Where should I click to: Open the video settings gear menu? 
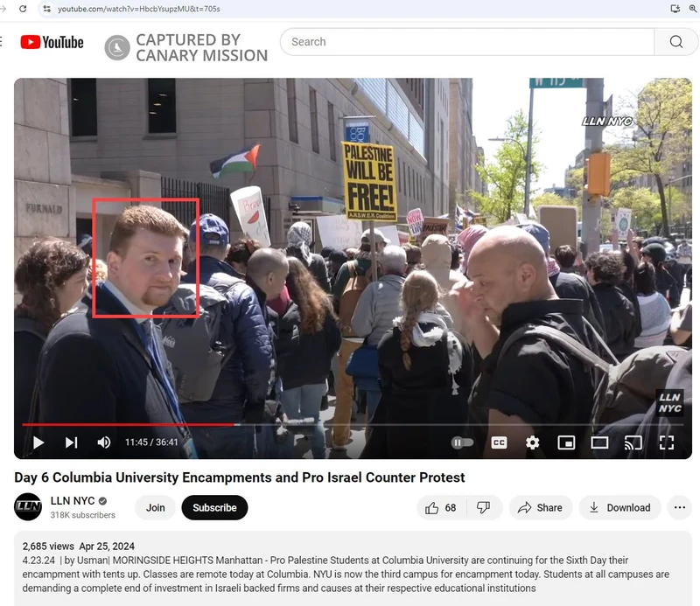coord(532,442)
